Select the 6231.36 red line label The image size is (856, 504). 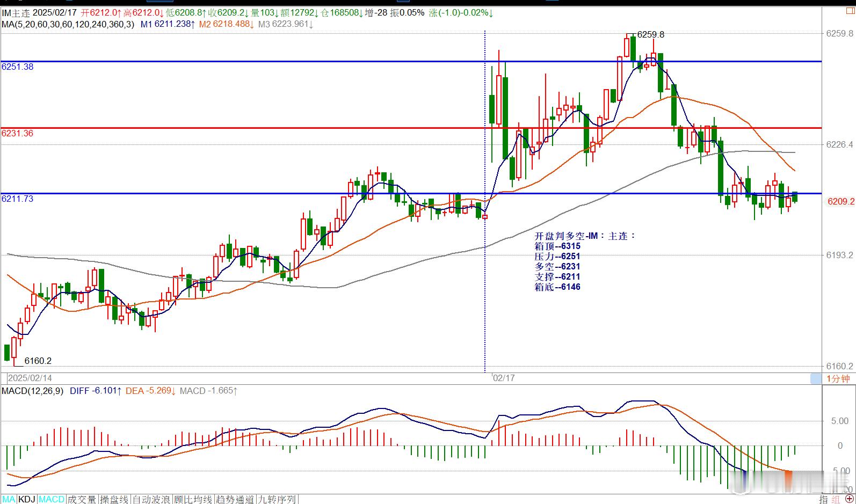point(17,134)
